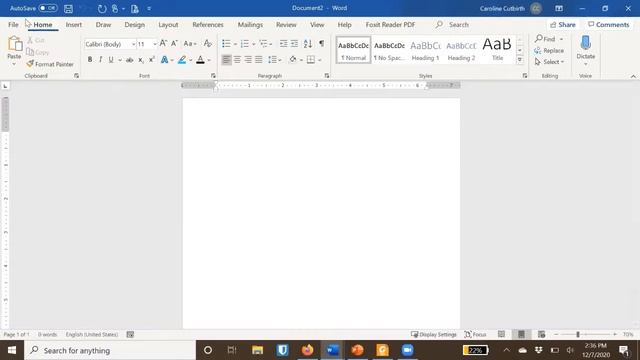The image size is (640, 360).
Task: Click the Share button
Action: [562, 25]
